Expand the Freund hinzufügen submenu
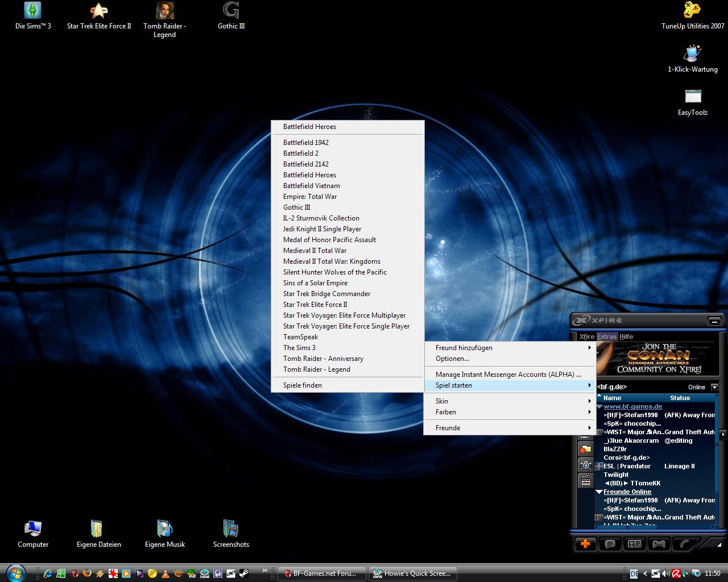The width and height of the screenshot is (728, 582). 510,348
